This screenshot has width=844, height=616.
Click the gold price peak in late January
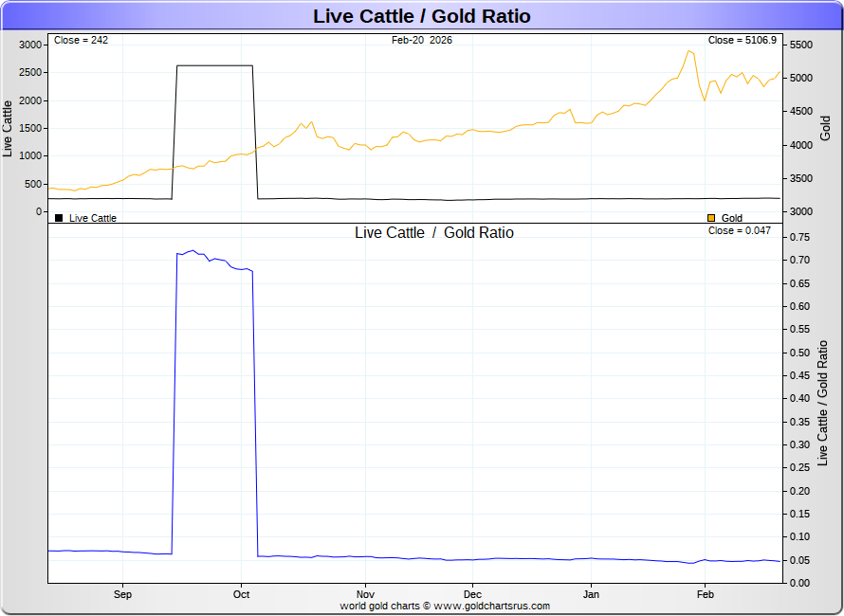point(689,51)
